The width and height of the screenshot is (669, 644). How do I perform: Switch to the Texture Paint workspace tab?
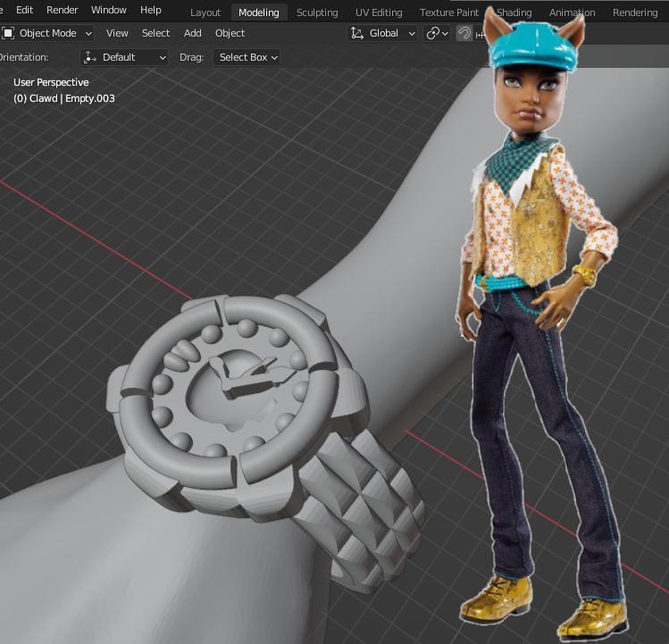coord(449,13)
